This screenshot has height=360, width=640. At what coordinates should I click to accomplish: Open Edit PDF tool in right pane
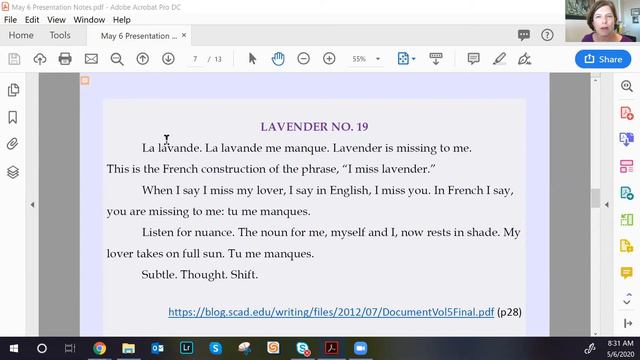tap(627, 193)
